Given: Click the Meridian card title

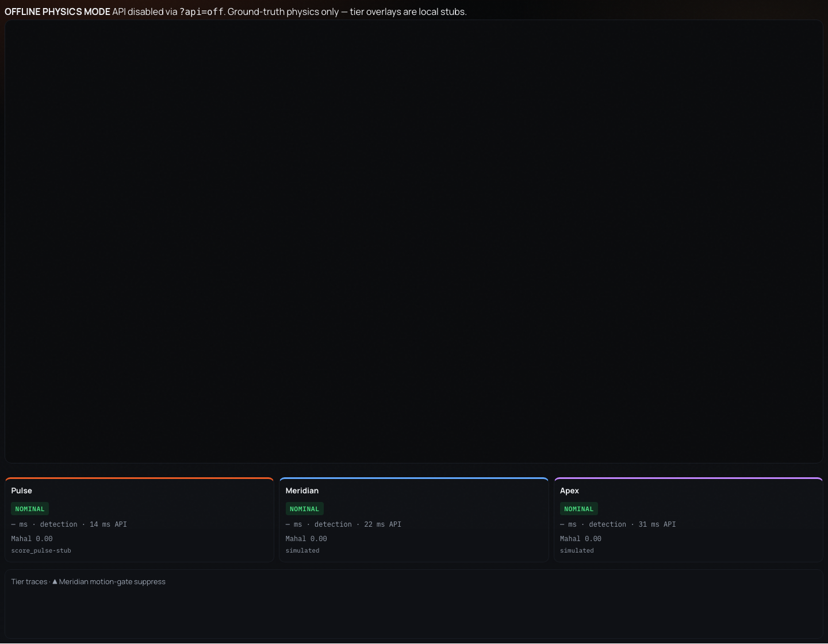Looking at the screenshot, I should coord(302,490).
